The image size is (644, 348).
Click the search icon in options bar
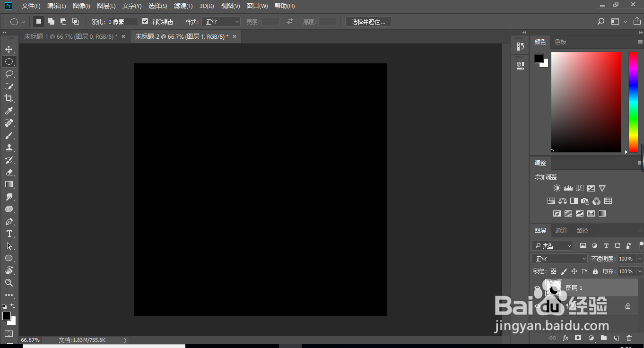601,22
